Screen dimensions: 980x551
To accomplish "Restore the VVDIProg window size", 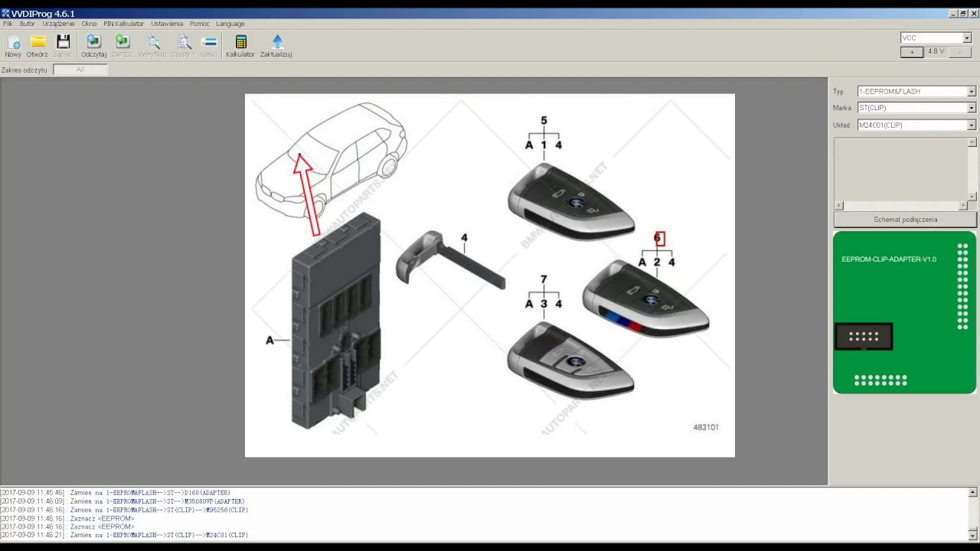I will [x=962, y=13].
